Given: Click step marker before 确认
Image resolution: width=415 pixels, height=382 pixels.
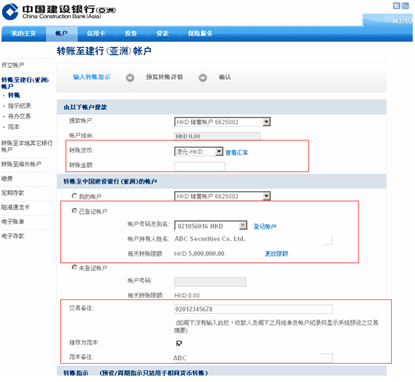Looking at the screenshot, I should tap(203, 78).
